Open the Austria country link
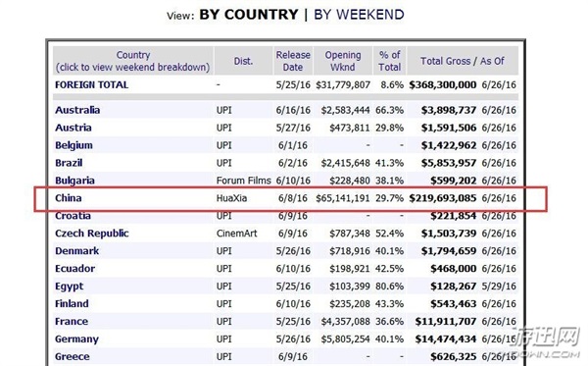The width and height of the screenshot is (588, 366). (73, 128)
